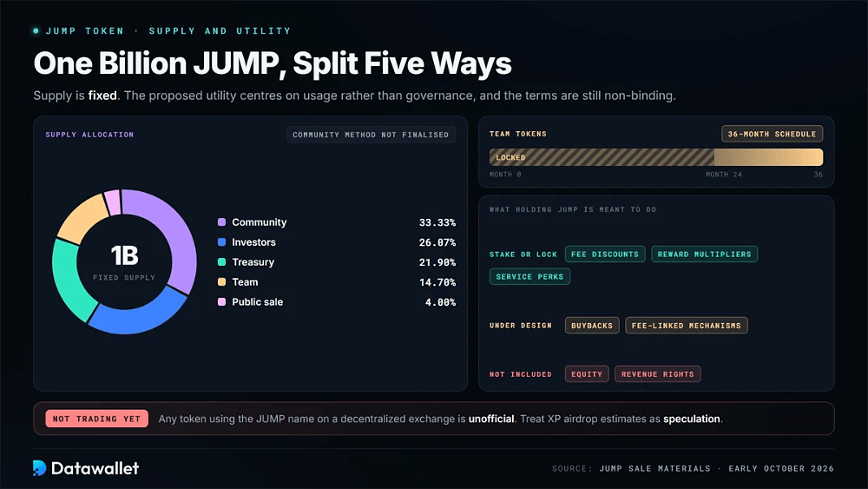Click the WHAT HOLDING JUMP IS MEANT TO DO heading
This screenshot has width=868, height=489.
click(x=572, y=209)
